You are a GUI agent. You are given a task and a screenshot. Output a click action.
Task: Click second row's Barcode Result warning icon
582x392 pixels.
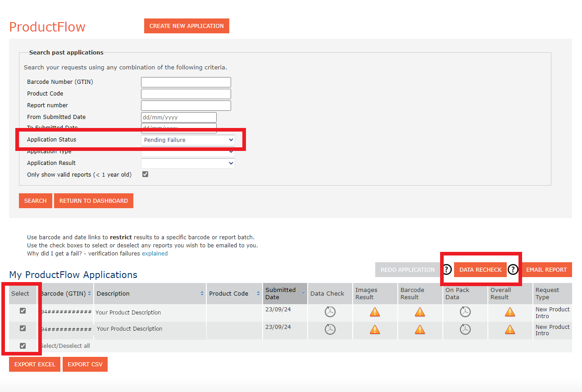(420, 329)
